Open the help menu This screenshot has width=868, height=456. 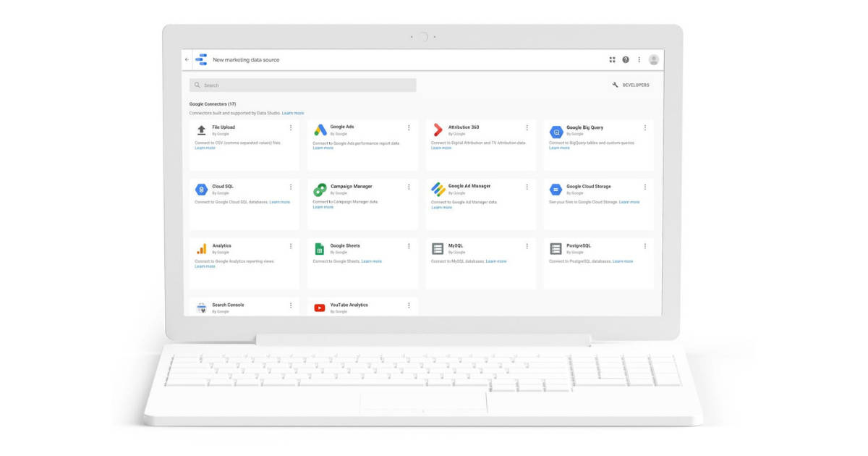(x=625, y=59)
